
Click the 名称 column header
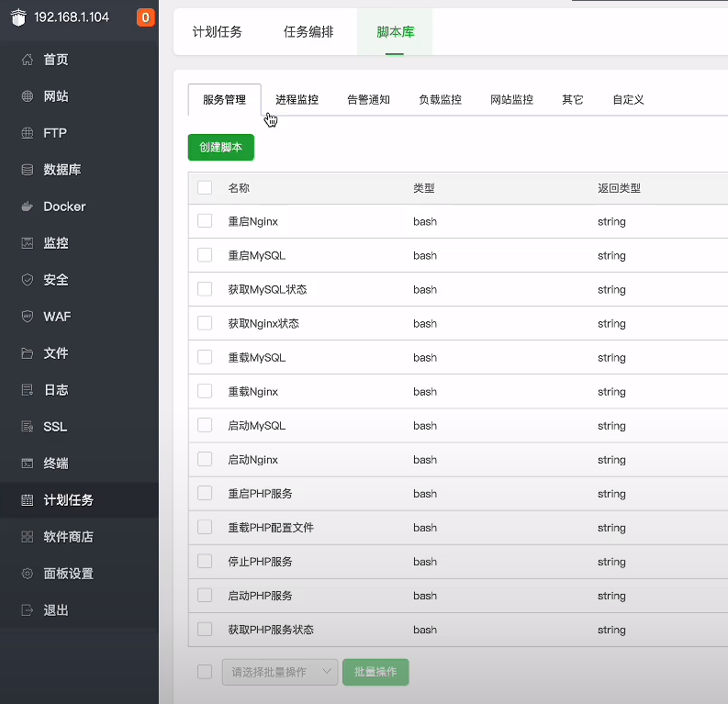point(239,188)
